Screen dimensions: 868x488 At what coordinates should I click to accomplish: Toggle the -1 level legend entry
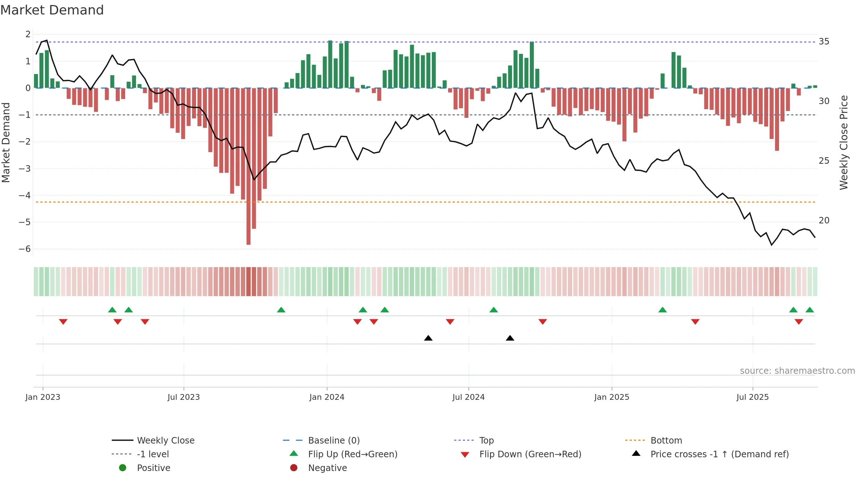tap(140, 454)
